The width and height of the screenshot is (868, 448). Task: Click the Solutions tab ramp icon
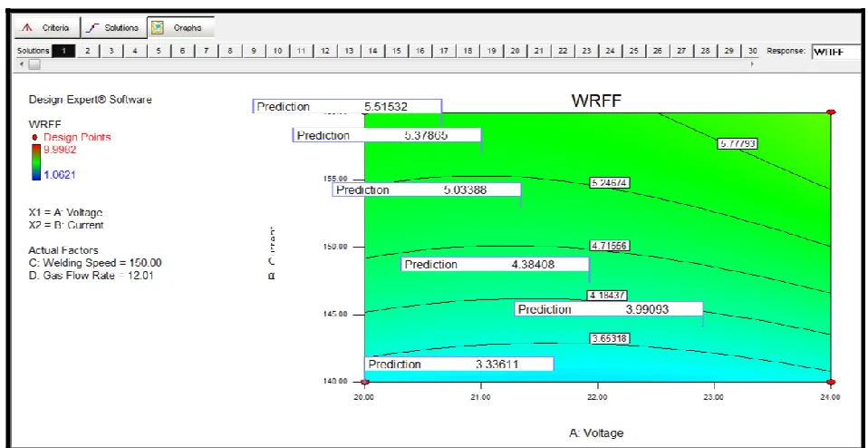pyautogui.click(x=93, y=28)
